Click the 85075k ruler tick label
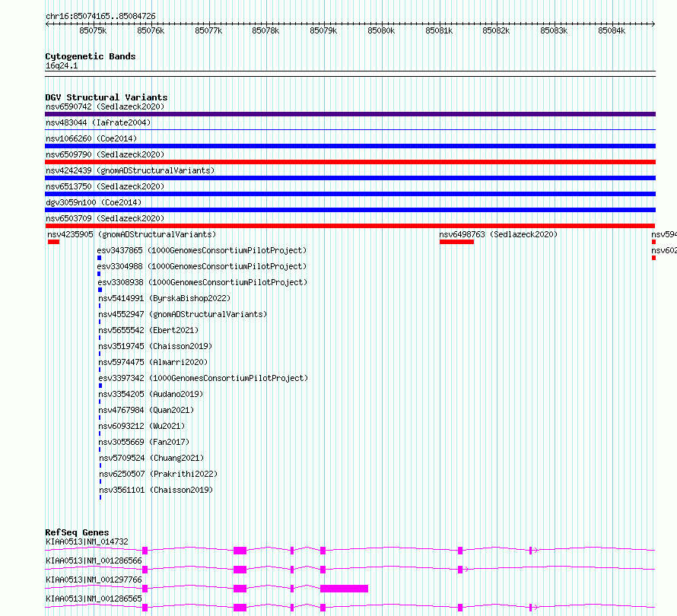The height and width of the screenshot is (616, 677). click(93, 30)
